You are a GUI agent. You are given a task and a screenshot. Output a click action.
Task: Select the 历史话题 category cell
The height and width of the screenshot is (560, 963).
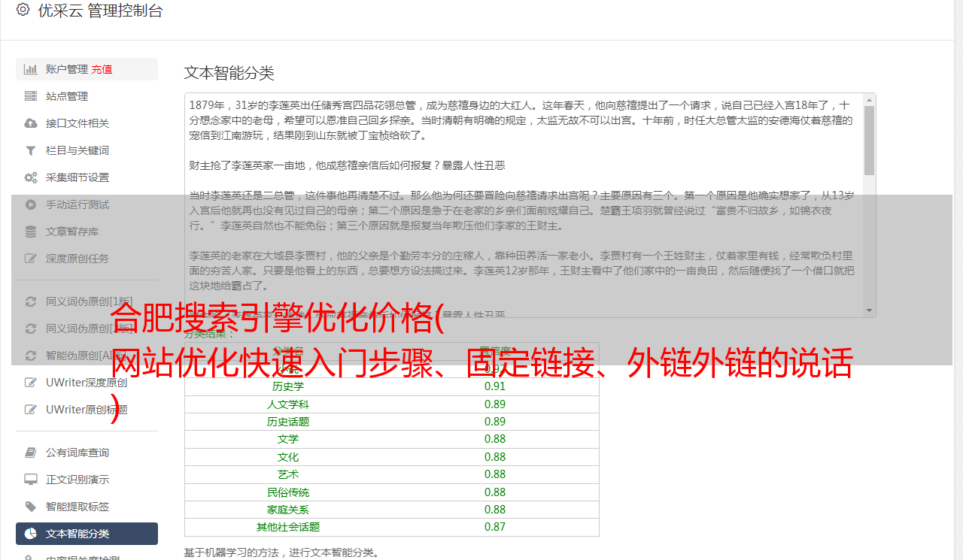[x=288, y=422]
